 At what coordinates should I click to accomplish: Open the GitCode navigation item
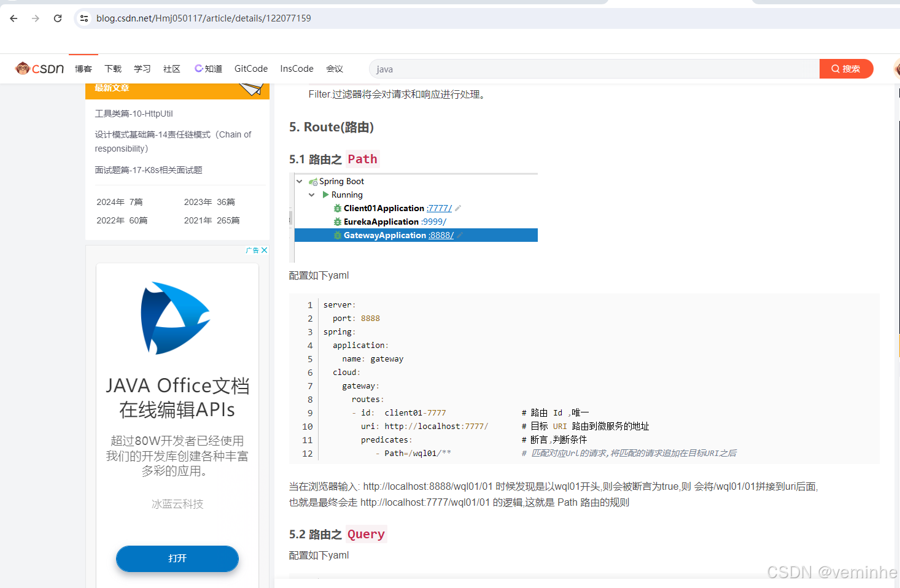pyautogui.click(x=251, y=69)
